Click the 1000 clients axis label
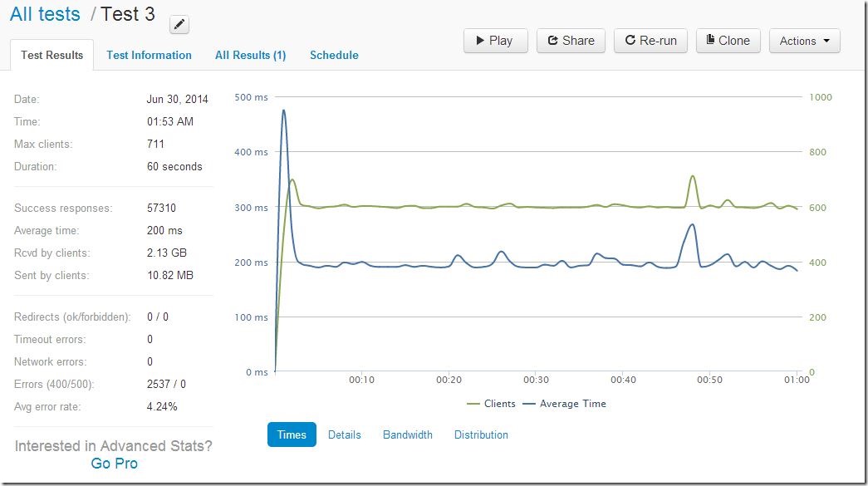This screenshot has width=868, height=486. pos(821,97)
